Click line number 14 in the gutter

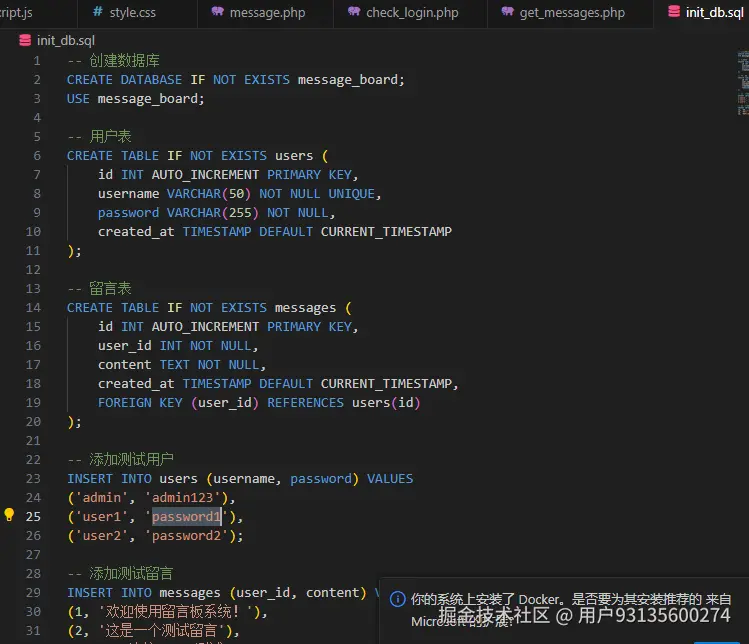(33, 308)
